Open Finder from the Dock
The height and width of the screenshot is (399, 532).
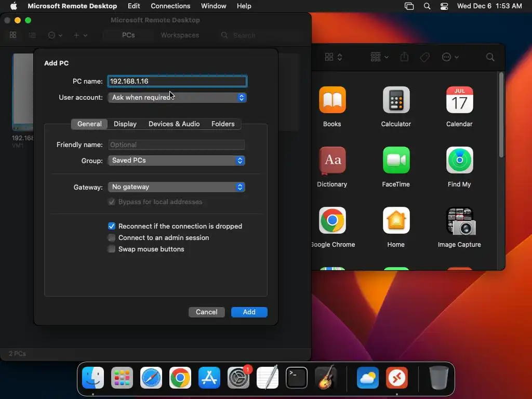click(93, 378)
